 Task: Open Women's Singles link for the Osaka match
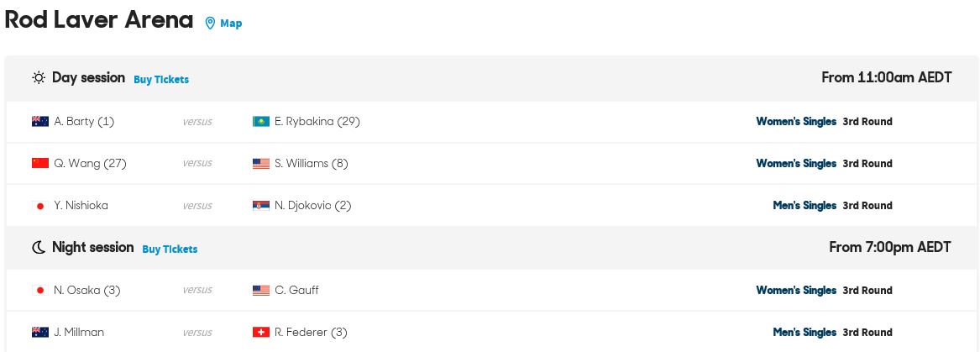pos(796,290)
